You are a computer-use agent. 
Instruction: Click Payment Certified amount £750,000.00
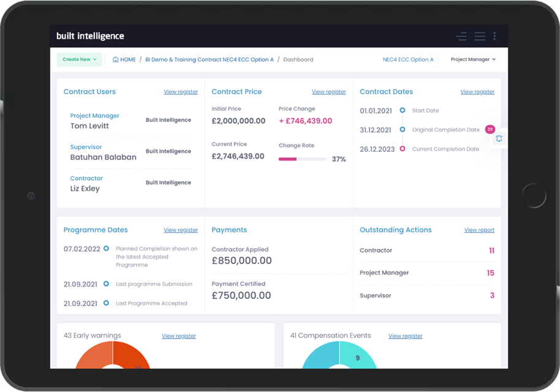pyautogui.click(x=241, y=296)
